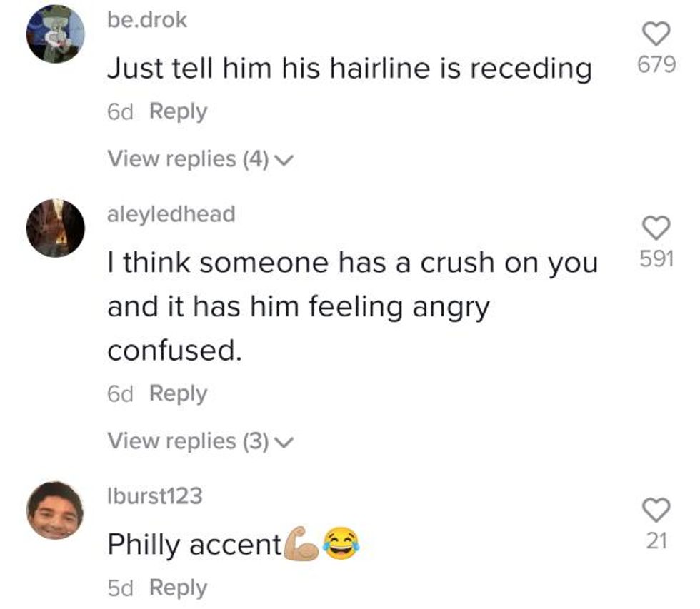Reply to be.drok's comment

point(178,112)
